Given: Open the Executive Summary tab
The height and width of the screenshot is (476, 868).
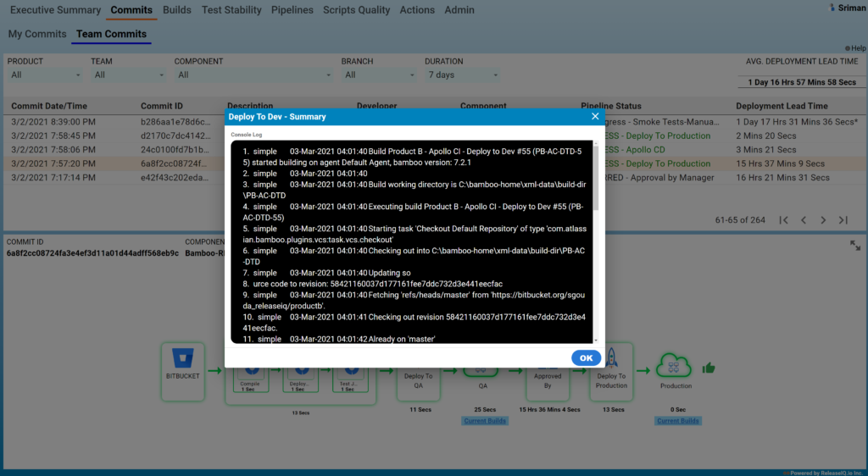Looking at the screenshot, I should tap(55, 10).
